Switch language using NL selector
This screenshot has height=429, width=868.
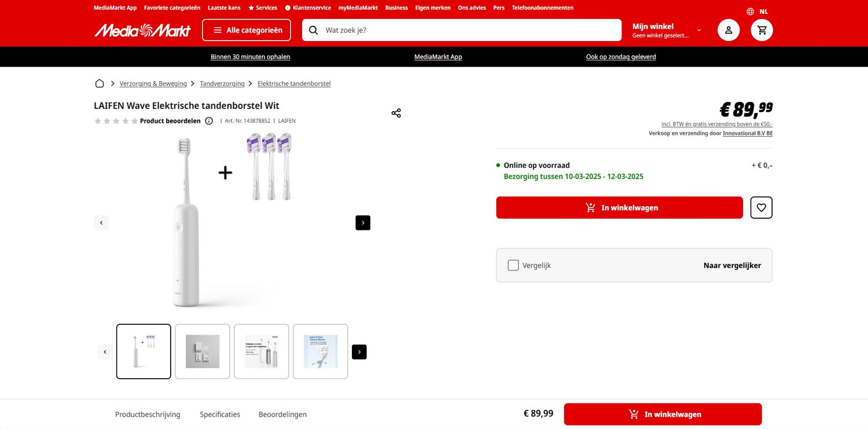764,12
